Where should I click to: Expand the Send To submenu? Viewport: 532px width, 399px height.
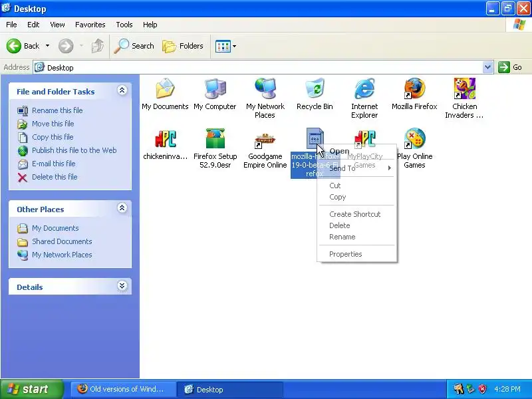click(x=357, y=168)
